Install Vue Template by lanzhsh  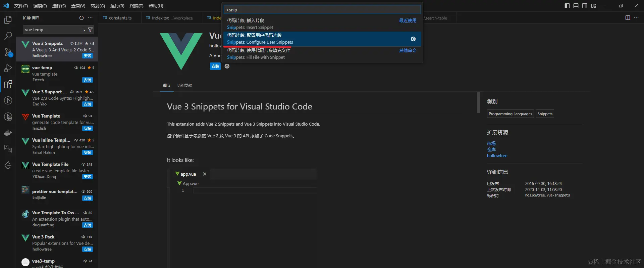pyautogui.click(x=88, y=128)
